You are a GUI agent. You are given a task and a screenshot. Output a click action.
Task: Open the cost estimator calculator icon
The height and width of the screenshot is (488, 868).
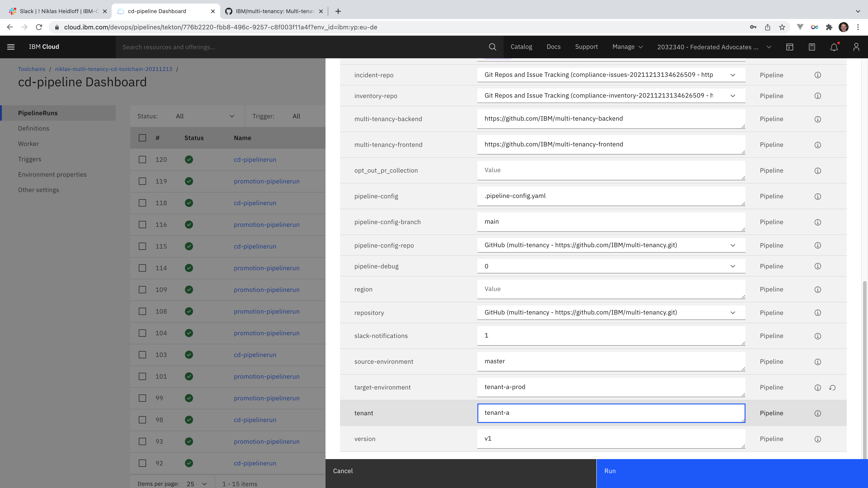[812, 47]
